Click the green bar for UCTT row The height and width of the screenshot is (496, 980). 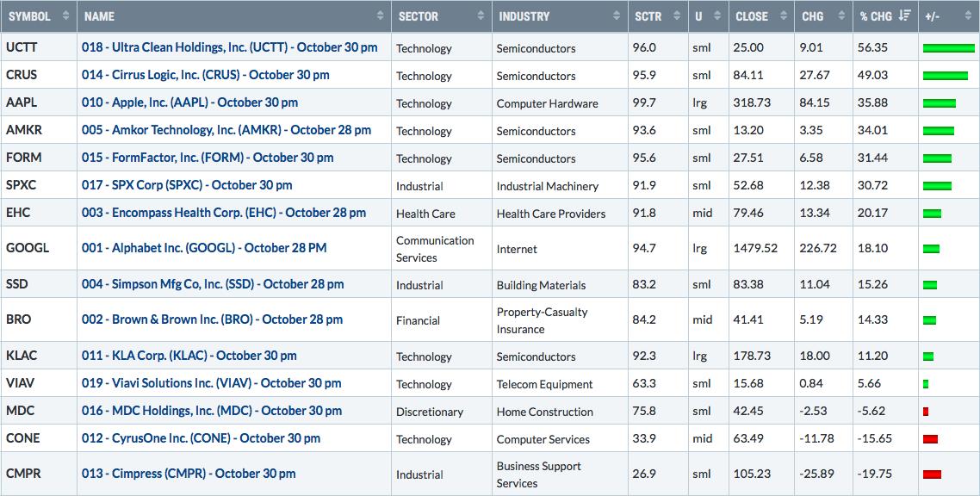point(948,48)
